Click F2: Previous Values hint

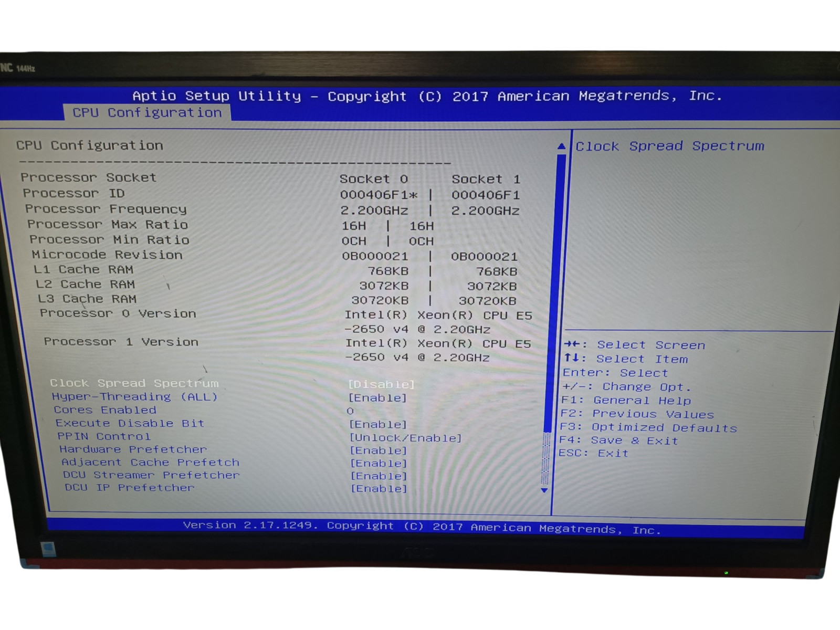[x=637, y=414]
